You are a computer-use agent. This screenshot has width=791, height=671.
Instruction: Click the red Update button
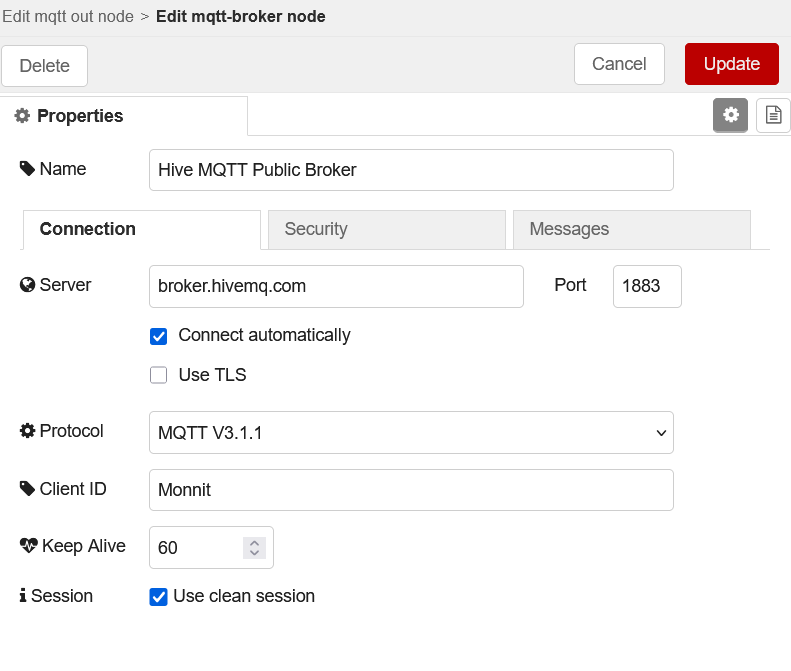point(731,64)
